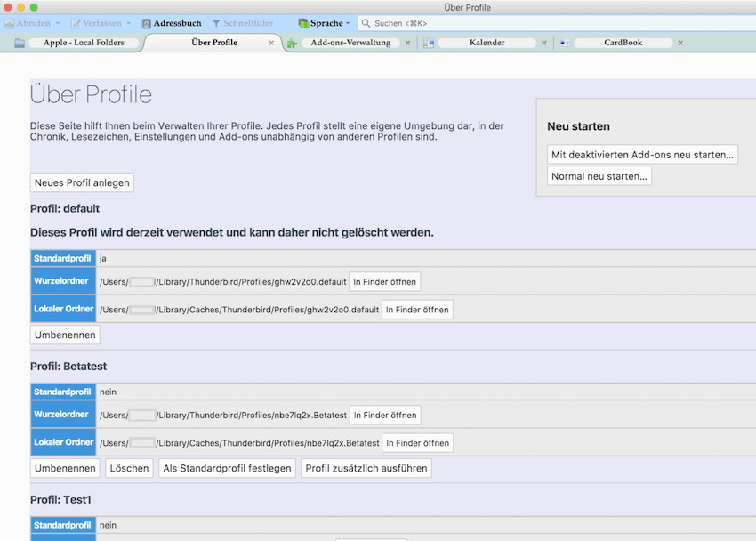Click the Sprache toolbar icon
The image size is (756, 541).
coord(303,23)
